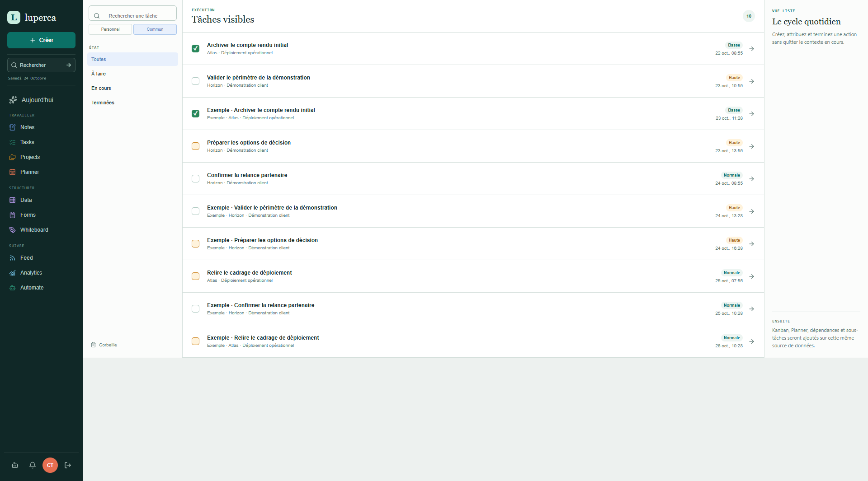Select the Personnel tab
This screenshot has height=481, width=868.
(110, 29)
